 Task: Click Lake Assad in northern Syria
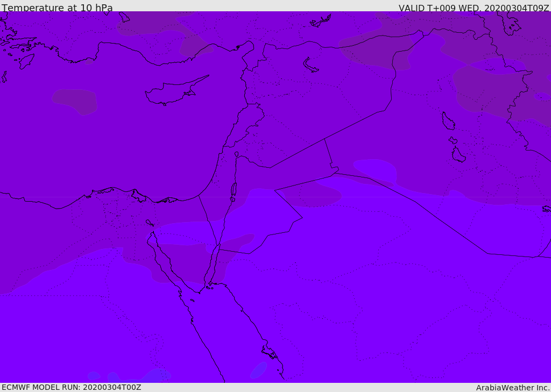pos(310,65)
